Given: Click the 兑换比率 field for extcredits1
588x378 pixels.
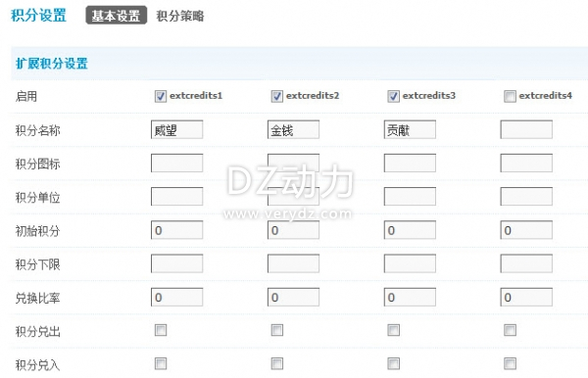Looking at the screenshot, I should coord(176,297).
